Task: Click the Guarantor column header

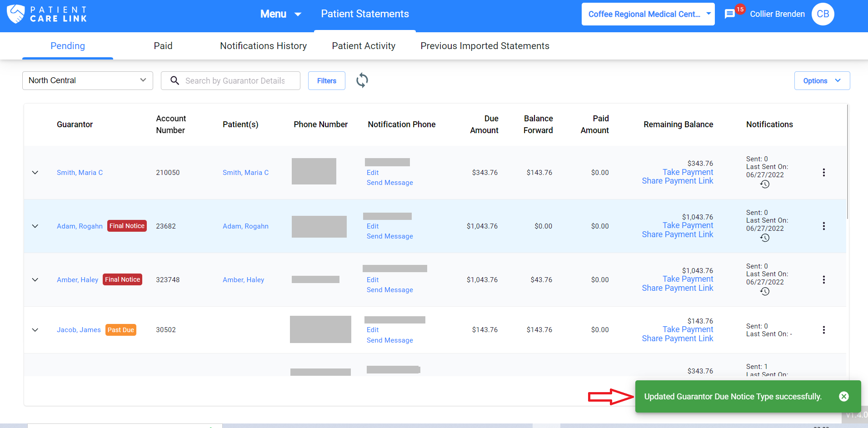Action: click(x=75, y=124)
